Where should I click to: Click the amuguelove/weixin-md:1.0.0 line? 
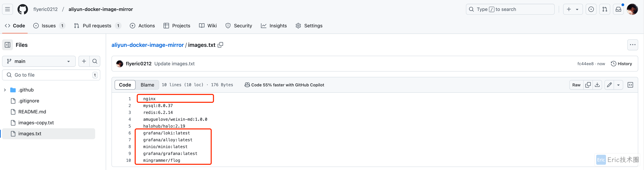(175, 119)
